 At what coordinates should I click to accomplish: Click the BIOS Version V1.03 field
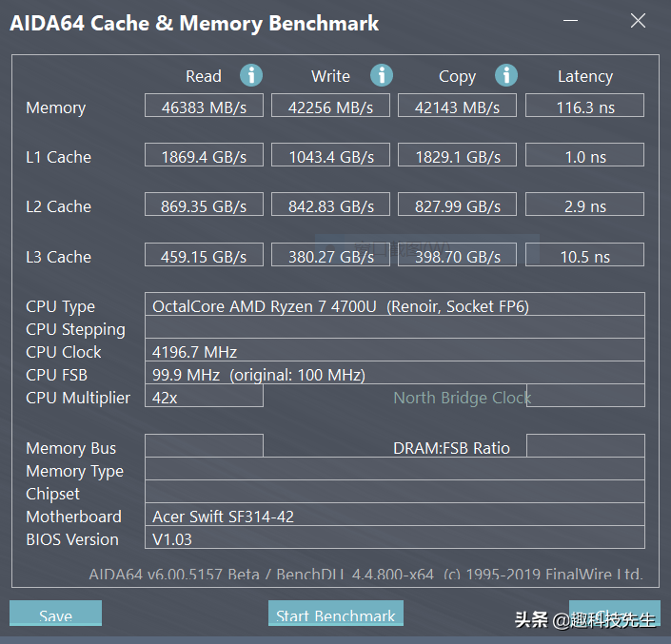coord(394,538)
